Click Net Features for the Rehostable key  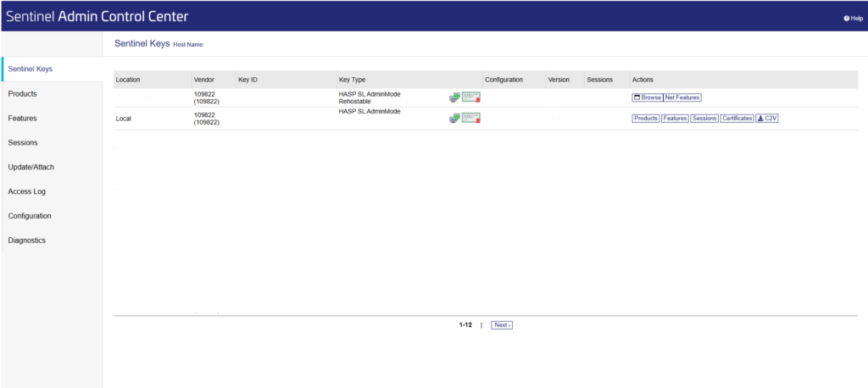[682, 98]
